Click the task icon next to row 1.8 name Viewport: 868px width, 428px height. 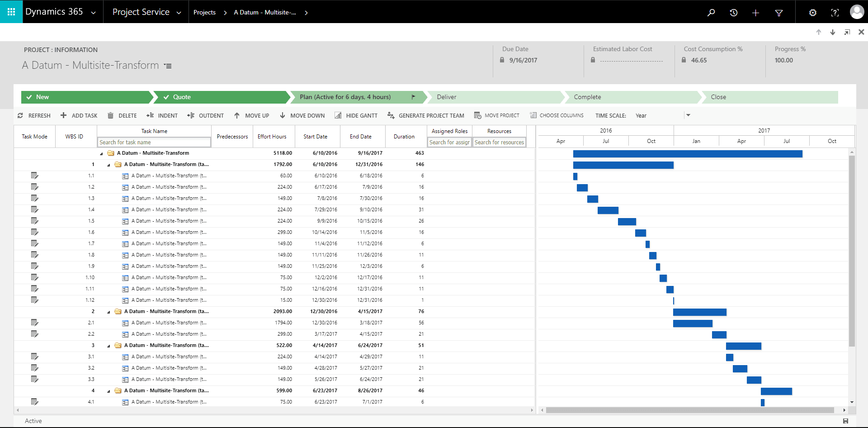pyautogui.click(x=125, y=255)
